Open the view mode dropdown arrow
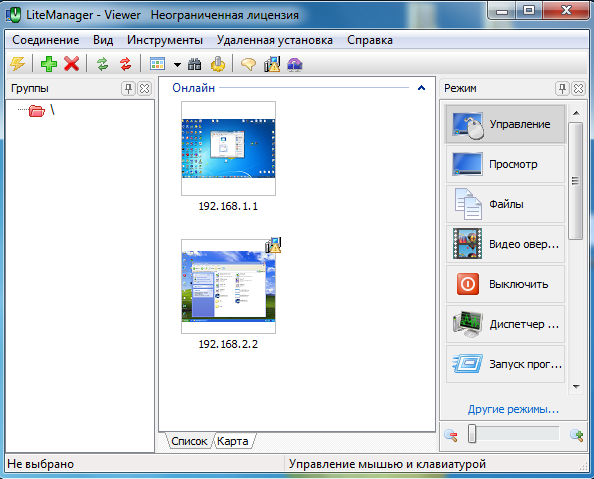The image size is (594, 479). (x=177, y=65)
